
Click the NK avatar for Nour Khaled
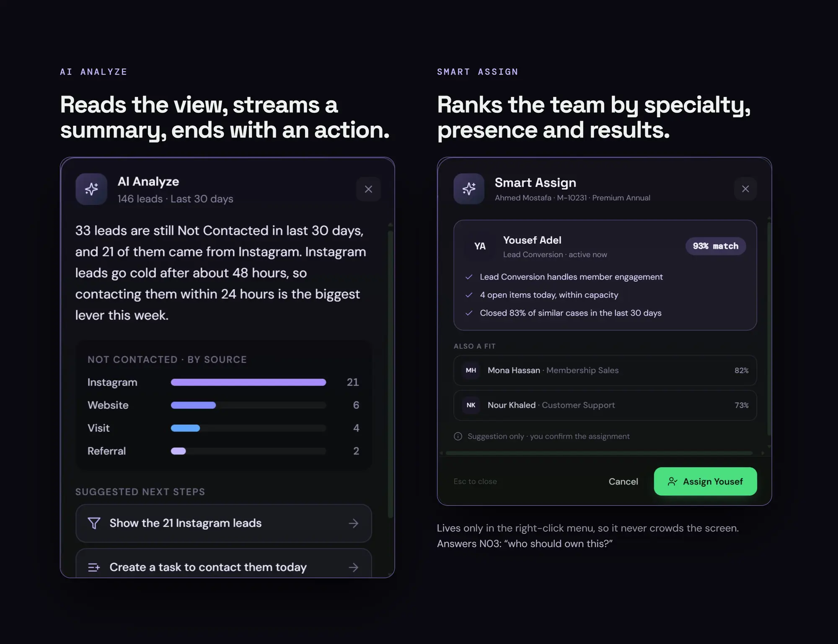[471, 405]
